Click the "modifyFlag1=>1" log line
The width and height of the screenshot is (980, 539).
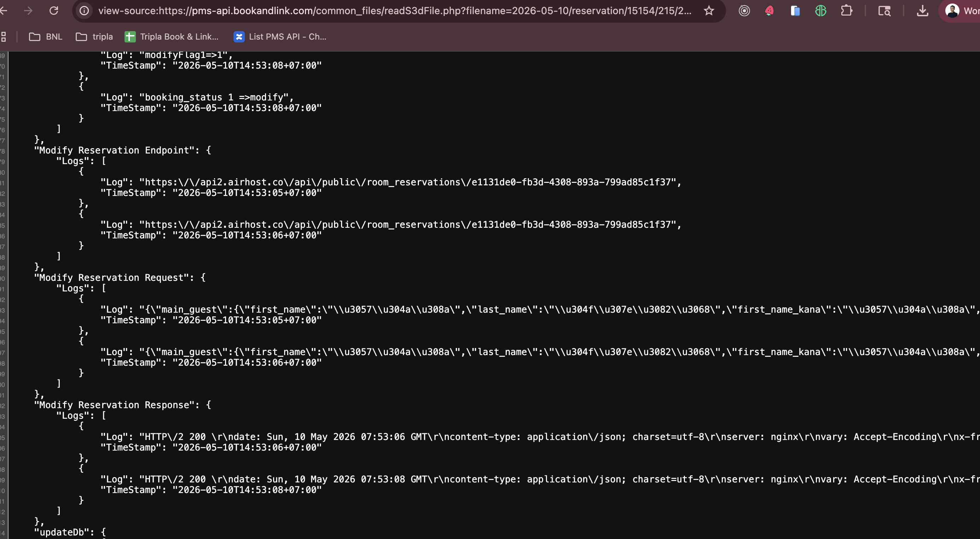167,55
